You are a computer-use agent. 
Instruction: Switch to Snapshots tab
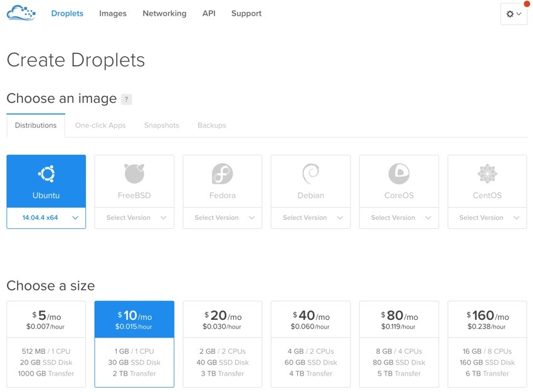(x=161, y=125)
